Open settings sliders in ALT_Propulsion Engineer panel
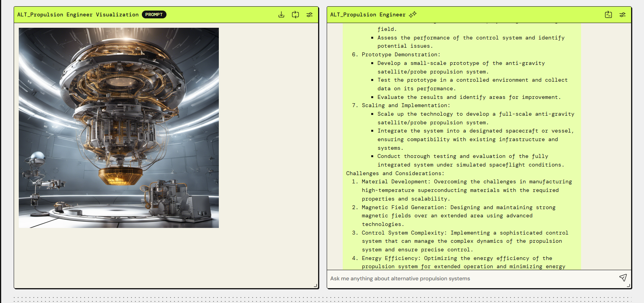Image resolution: width=644 pixels, height=303 pixels. [623, 14]
